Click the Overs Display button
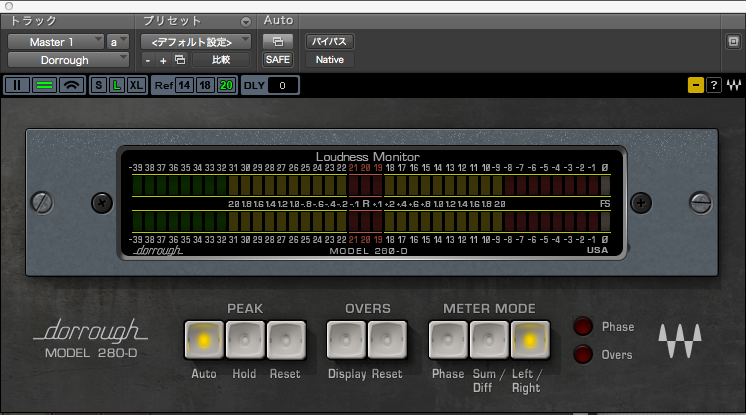Screen dimensions: 746x415 (x=346, y=340)
